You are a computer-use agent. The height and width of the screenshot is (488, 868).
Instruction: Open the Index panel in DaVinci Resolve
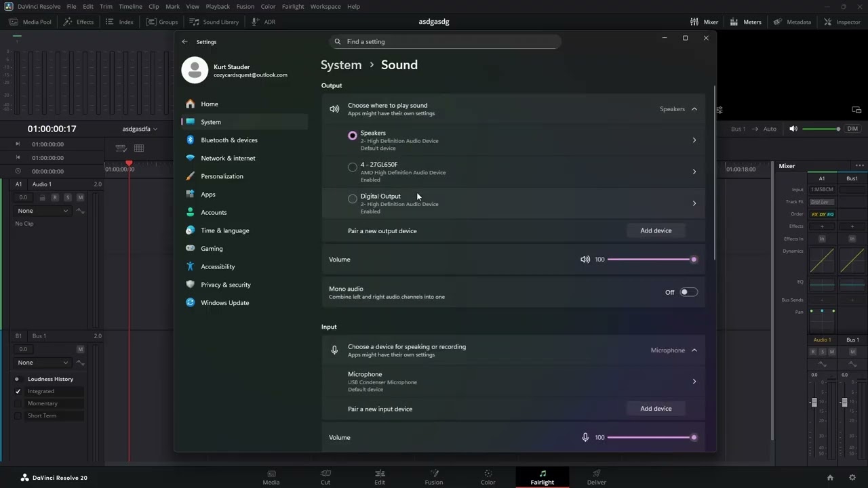(x=119, y=22)
